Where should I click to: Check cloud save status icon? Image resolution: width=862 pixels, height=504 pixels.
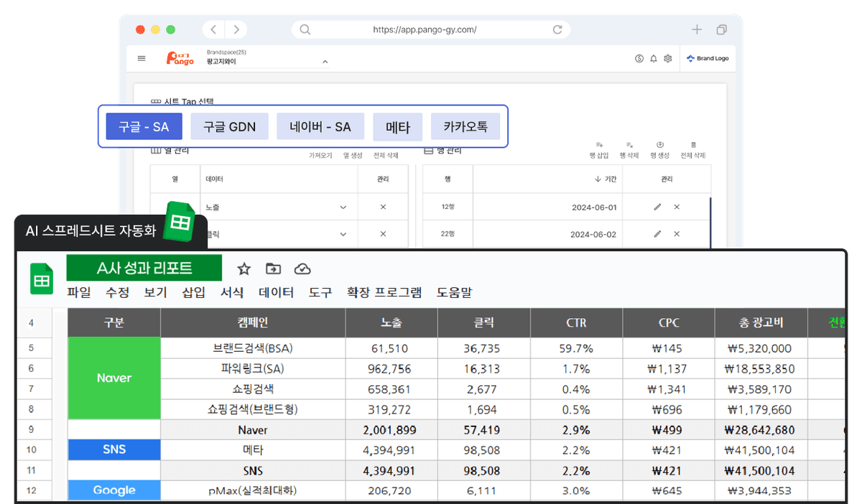[302, 269]
